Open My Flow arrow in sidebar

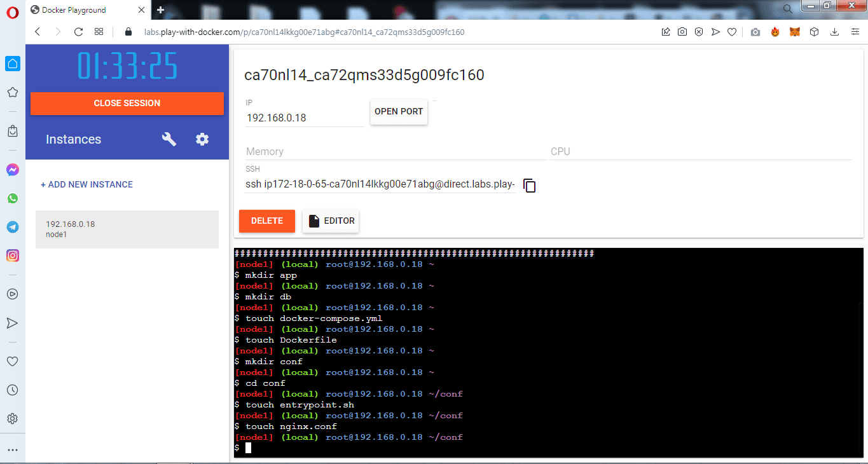click(x=12, y=323)
